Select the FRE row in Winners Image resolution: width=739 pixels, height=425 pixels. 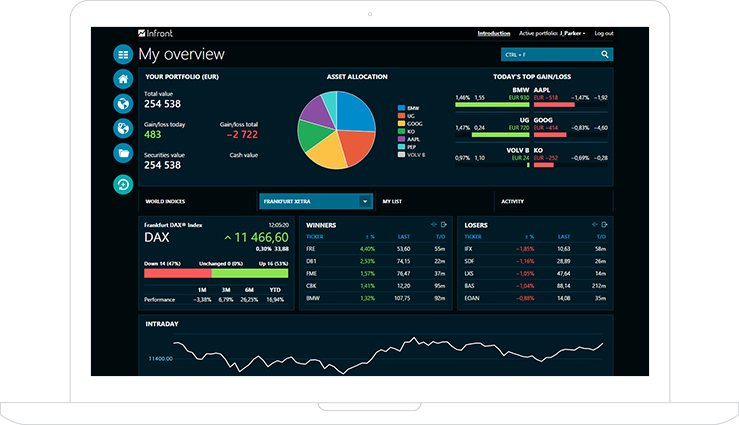pyautogui.click(x=376, y=249)
